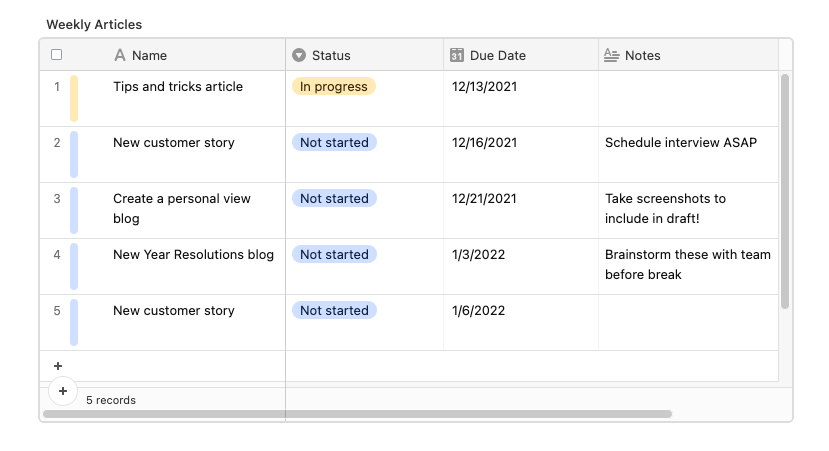The height and width of the screenshot is (451, 829).
Task: Click the 12/21/2021 due date cell
Action: 521,210
